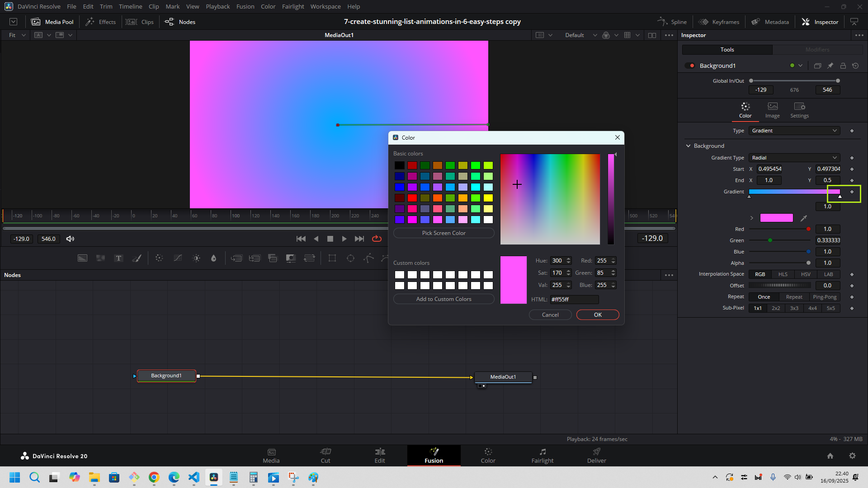
Task: Select HSV interpolation space
Action: click(x=805, y=274)
